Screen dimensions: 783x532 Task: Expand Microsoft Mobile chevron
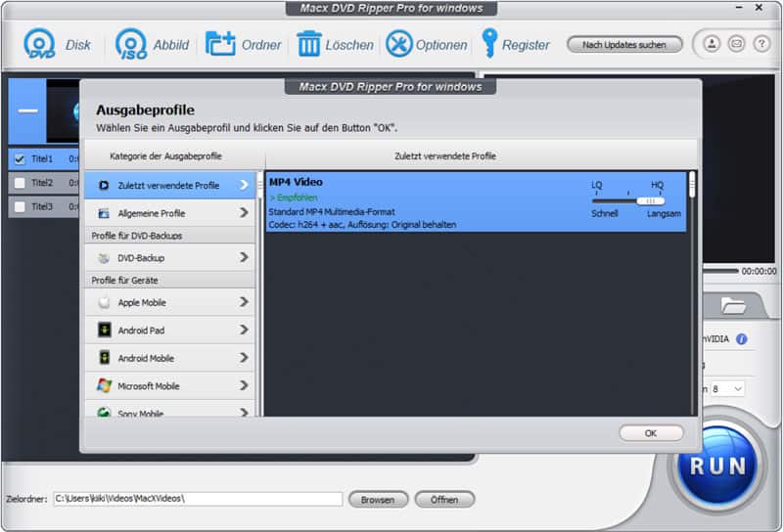(244, 385)
